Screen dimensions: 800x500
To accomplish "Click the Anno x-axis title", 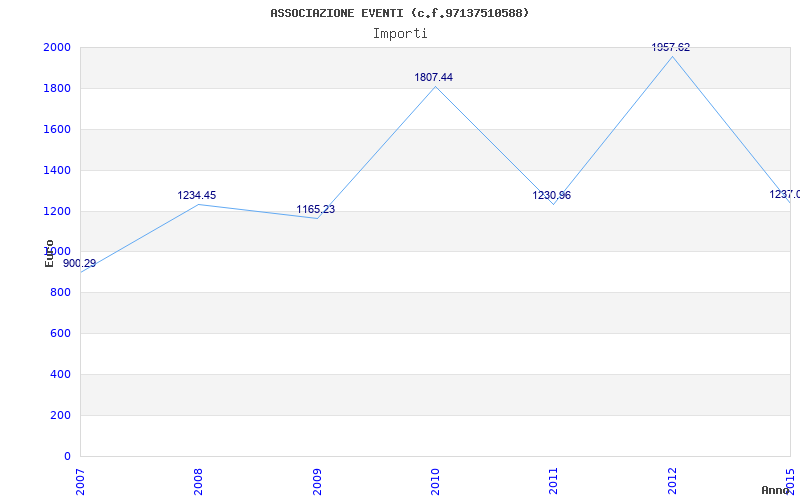I will [x=777, y=490].
